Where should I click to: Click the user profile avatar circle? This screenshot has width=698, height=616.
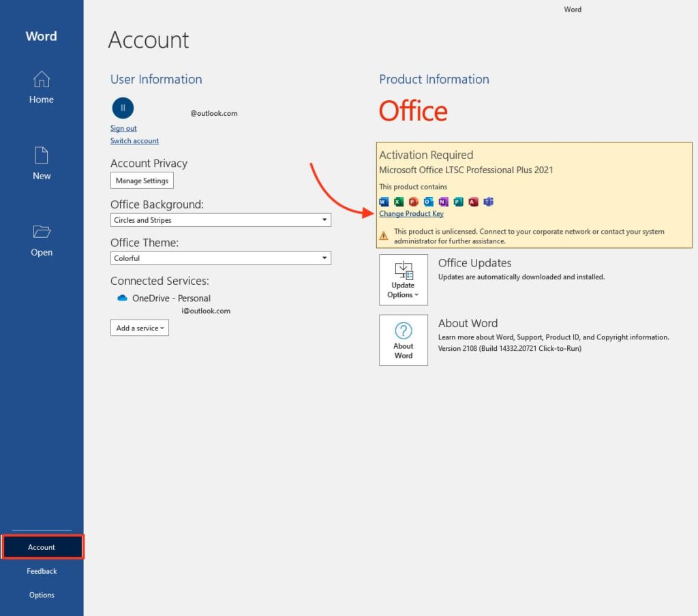tap(123, 108)
